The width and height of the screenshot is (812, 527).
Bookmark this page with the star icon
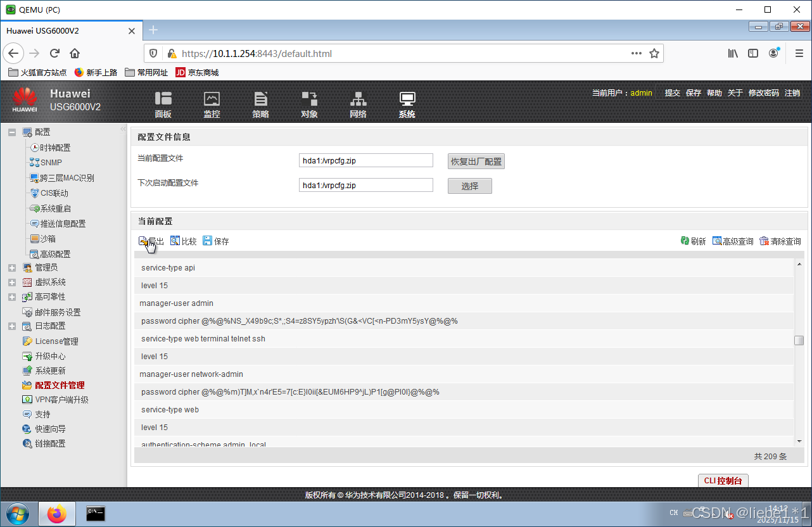[654, 53]
